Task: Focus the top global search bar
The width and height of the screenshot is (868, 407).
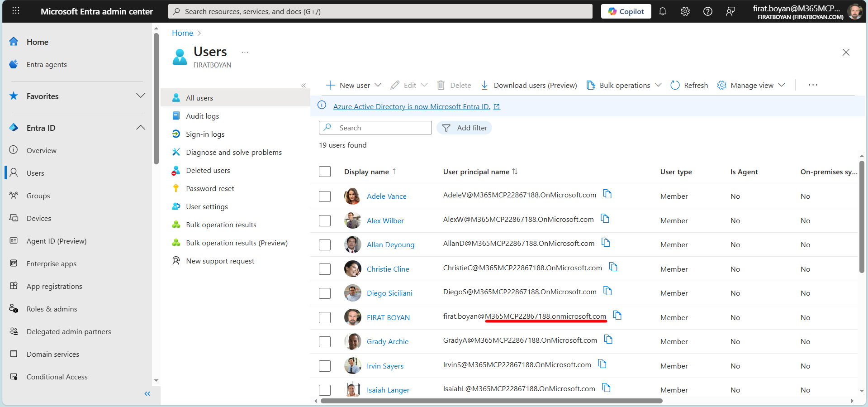Action: click(x=380, y=11)
